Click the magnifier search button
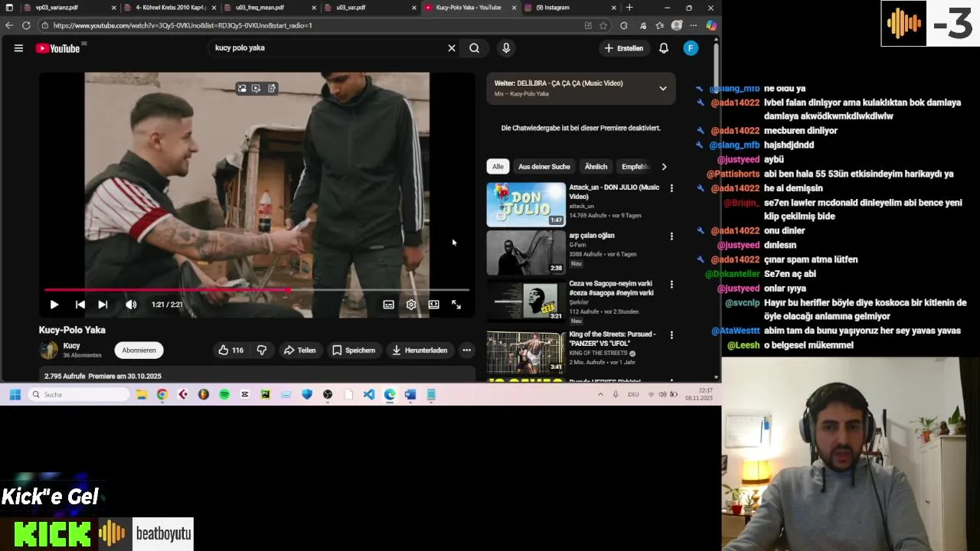 pyautogui.click(x=475, y=48)
